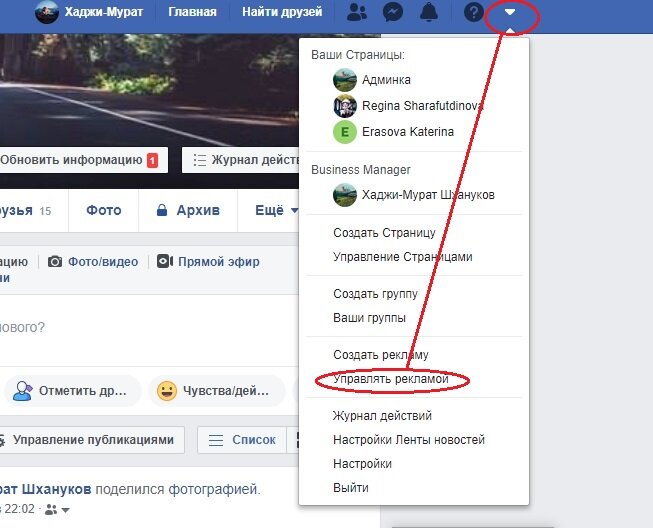Switch to Список view
653x528 pixels.
click(242, 440)
